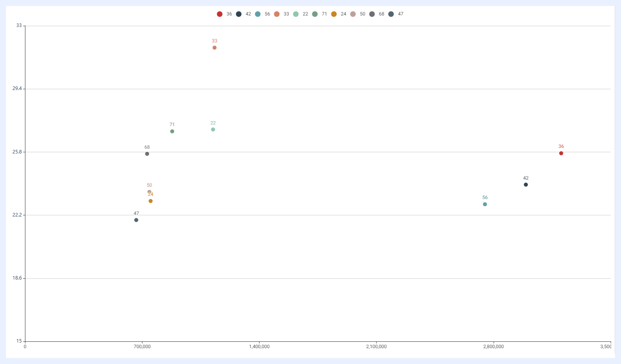Click the beige legend swatch for 50
Screen dimensions: 621x364
click(353, 14)
